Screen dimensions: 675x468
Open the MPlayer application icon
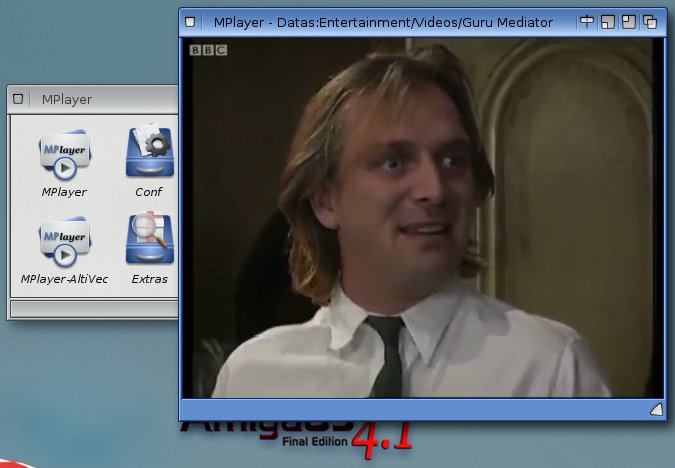64,154
